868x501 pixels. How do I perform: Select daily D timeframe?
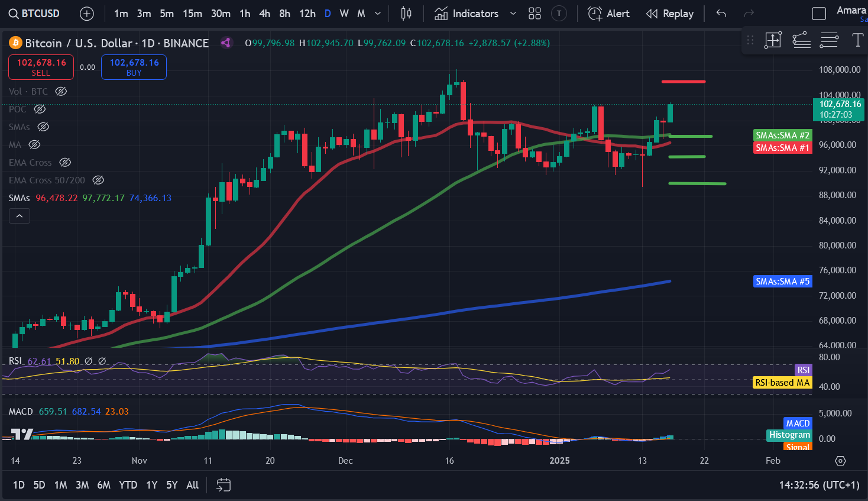tap(328, 14)
